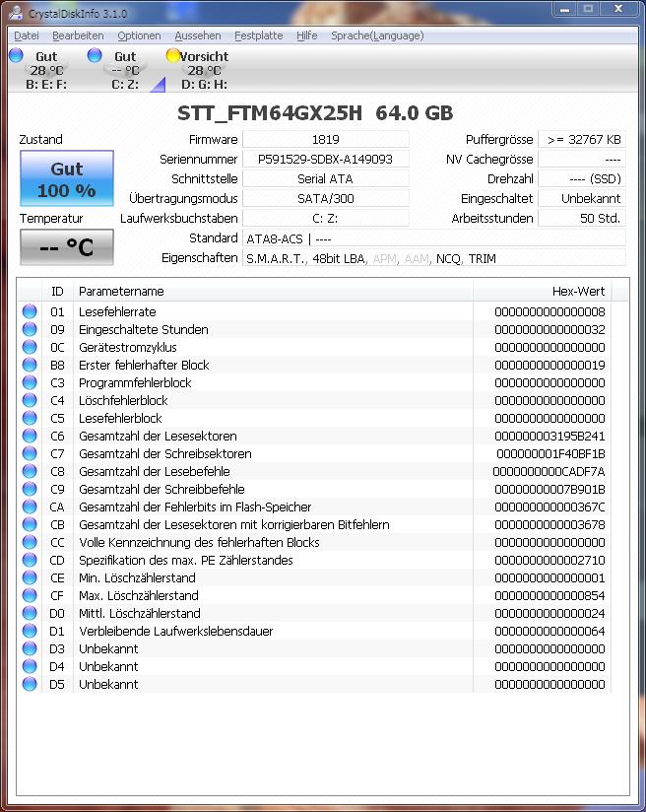Click status icon of row CB
646x812 pixels.
30,524
